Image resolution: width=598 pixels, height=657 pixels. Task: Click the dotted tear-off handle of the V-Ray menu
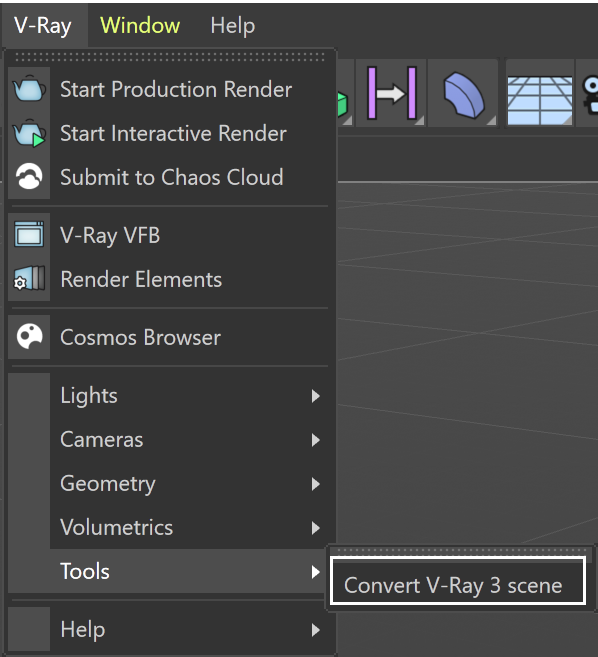point(170,57)
